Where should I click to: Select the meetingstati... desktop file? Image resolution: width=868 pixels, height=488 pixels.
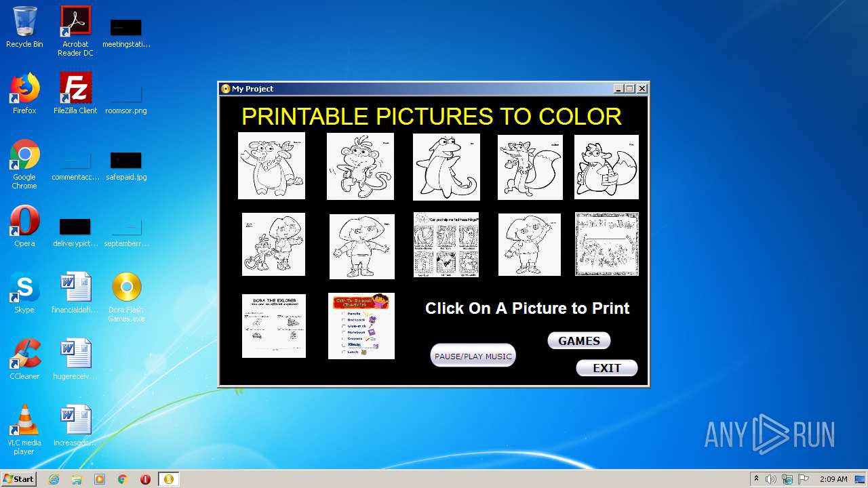126,33
